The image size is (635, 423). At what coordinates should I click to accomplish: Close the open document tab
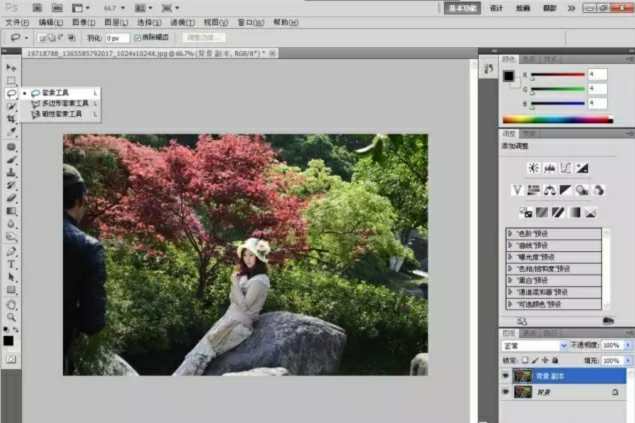(x=273, y=53)
